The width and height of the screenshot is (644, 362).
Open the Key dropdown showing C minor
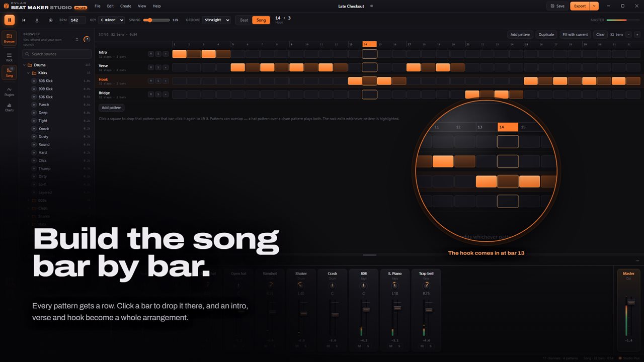(111, 20)
